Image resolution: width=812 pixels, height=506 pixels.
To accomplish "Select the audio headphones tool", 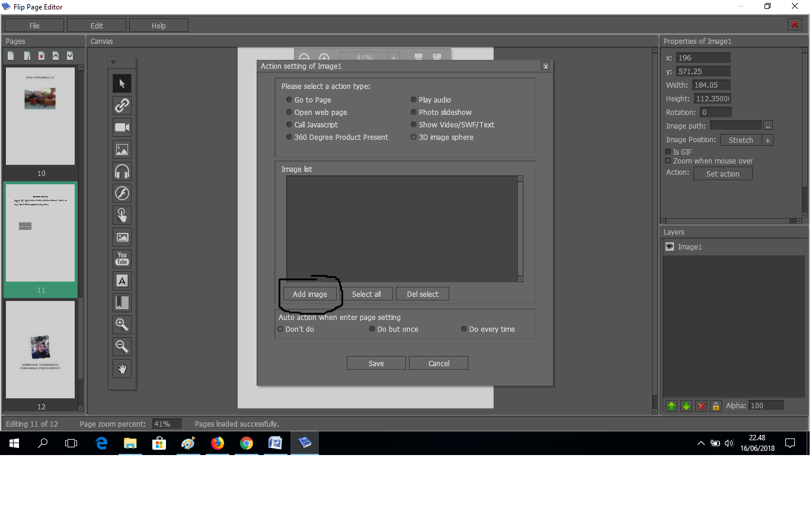I will [122, 171].
